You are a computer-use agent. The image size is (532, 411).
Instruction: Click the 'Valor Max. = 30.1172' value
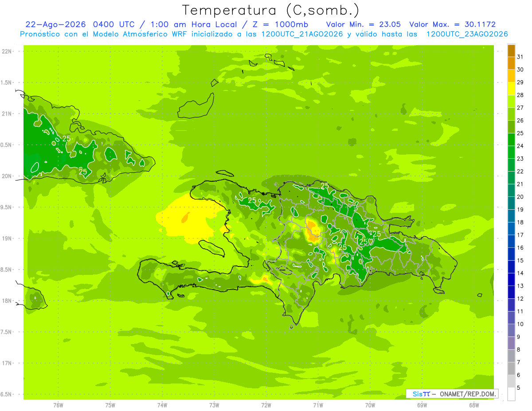[453, 24]
